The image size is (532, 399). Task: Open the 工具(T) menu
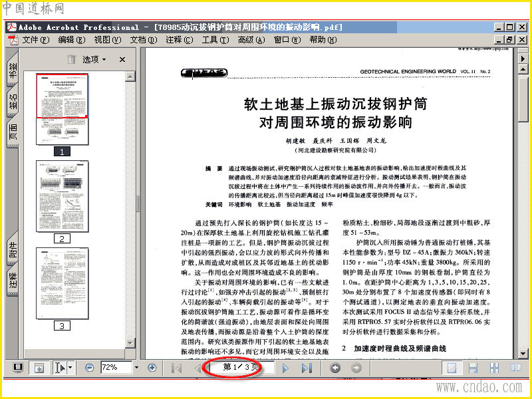215,40
